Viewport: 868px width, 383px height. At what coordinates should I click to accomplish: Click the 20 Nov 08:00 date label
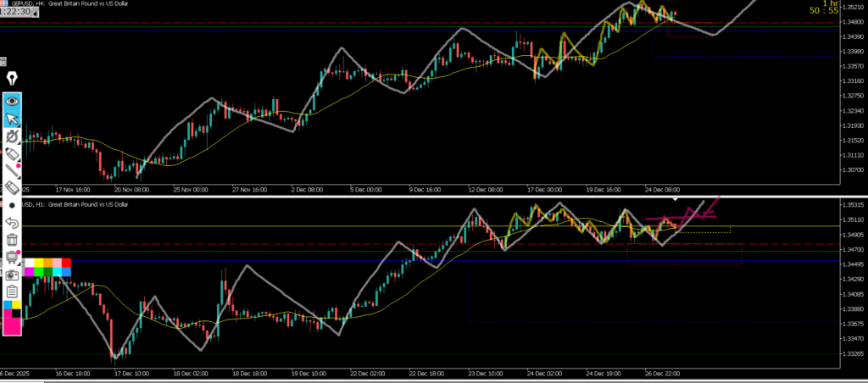130,189
